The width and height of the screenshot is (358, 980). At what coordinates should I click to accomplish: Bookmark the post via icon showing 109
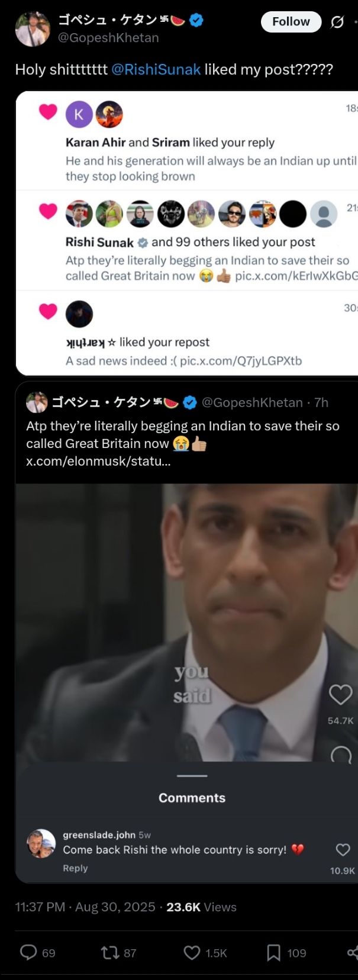[273, 952]
